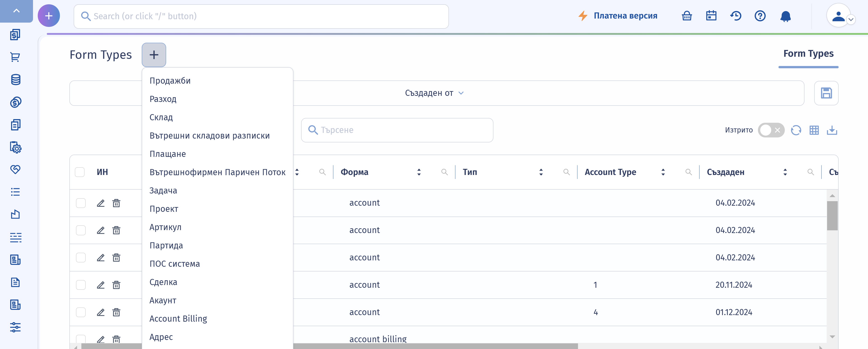Open the calendar icon in header
This screenshot has height=349, width=868.
(711, 16)
